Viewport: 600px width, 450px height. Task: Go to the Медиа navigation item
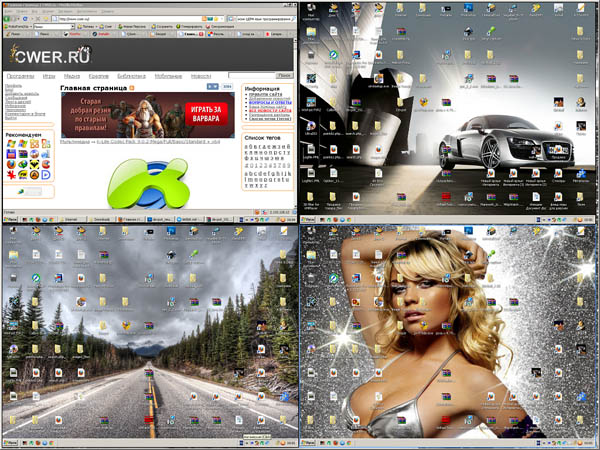pyautogui.click(x=73, y=76)
